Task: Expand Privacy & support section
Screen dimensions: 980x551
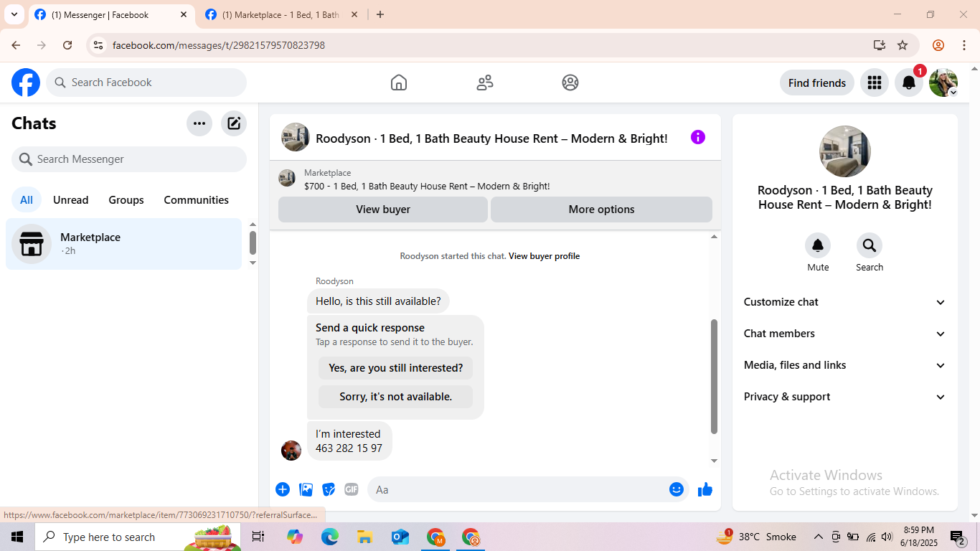Action: 845,397
